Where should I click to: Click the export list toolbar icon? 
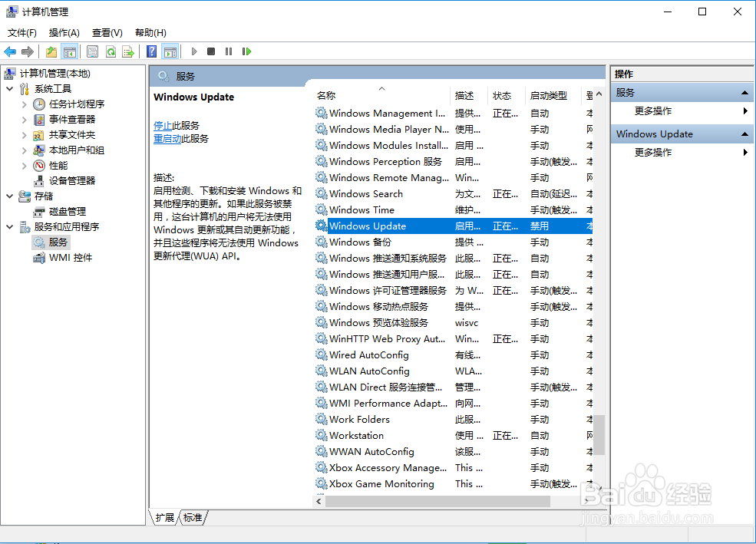click(127, 51)
